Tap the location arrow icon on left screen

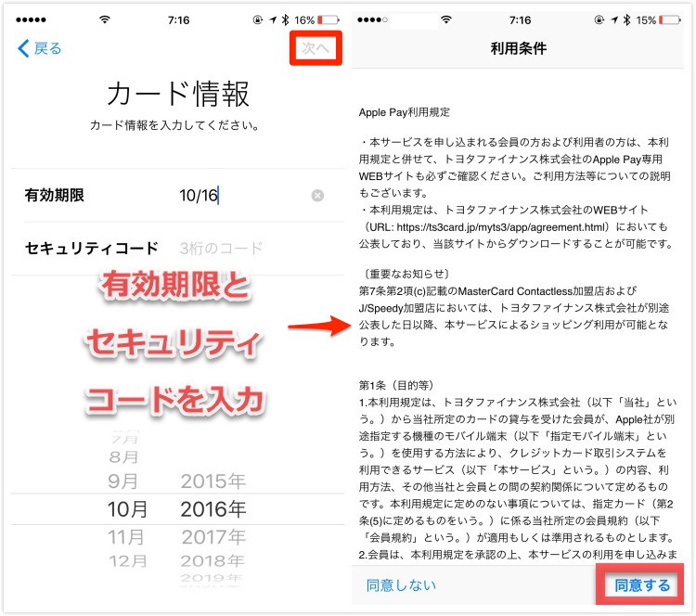(273, 20)
